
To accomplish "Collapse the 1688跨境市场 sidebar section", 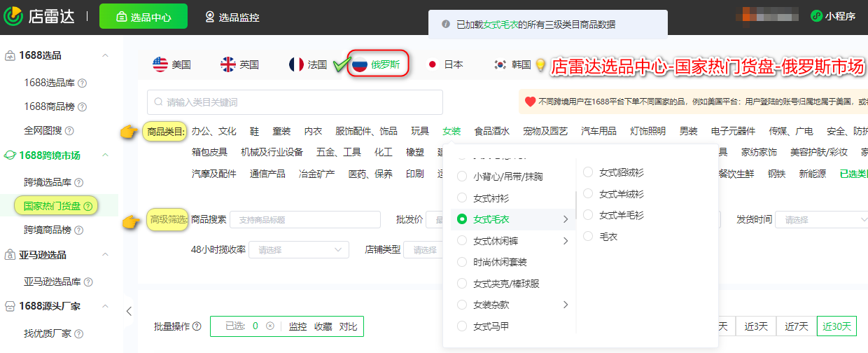I will (105, 155).
